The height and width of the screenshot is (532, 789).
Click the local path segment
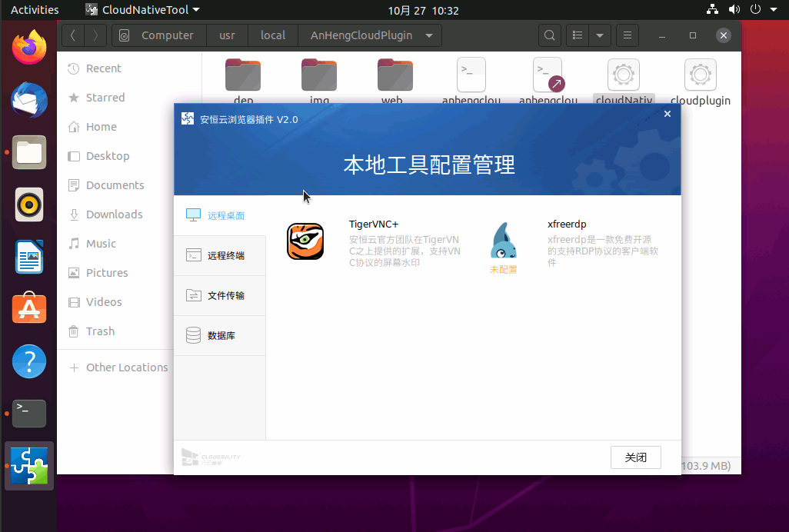[x=273, y=35]
